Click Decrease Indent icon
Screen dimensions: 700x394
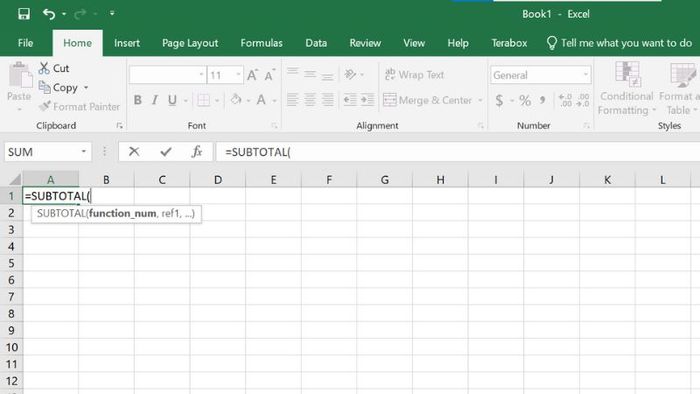tap(350, 100)
